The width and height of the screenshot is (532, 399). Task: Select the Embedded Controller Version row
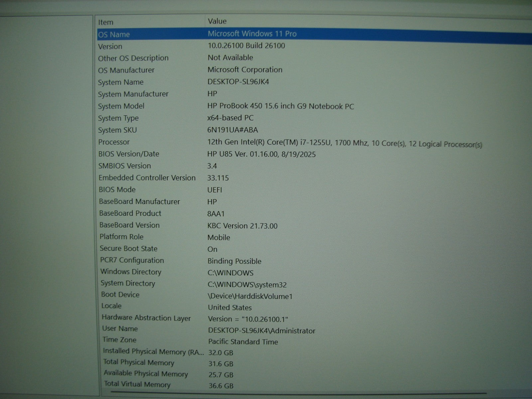click(x=147, y=178)
